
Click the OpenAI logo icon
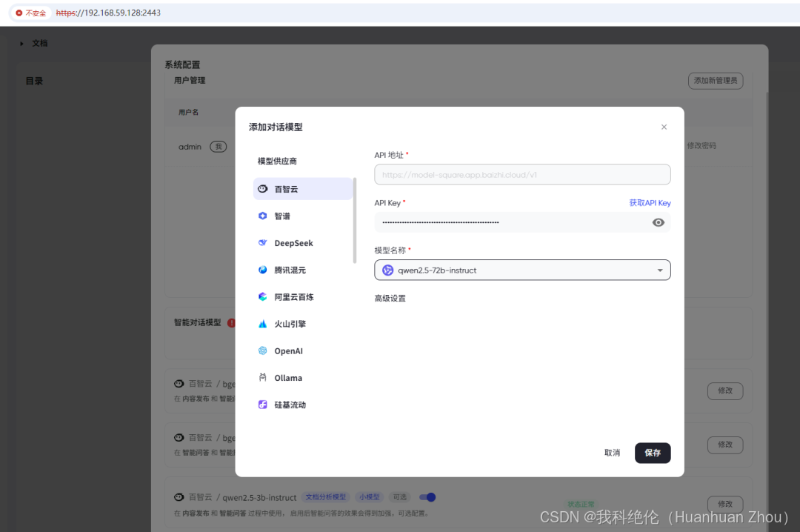coord(263,350)
